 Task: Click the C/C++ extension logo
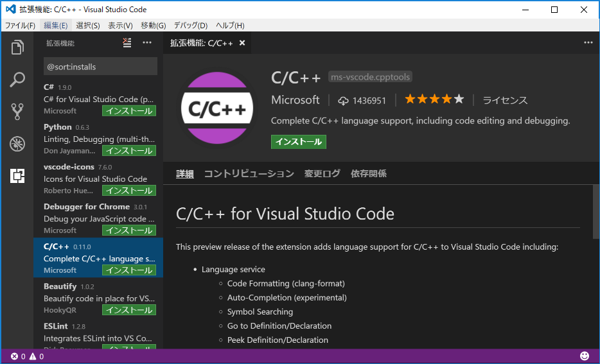pyautogui.click(x=217, y=108)
